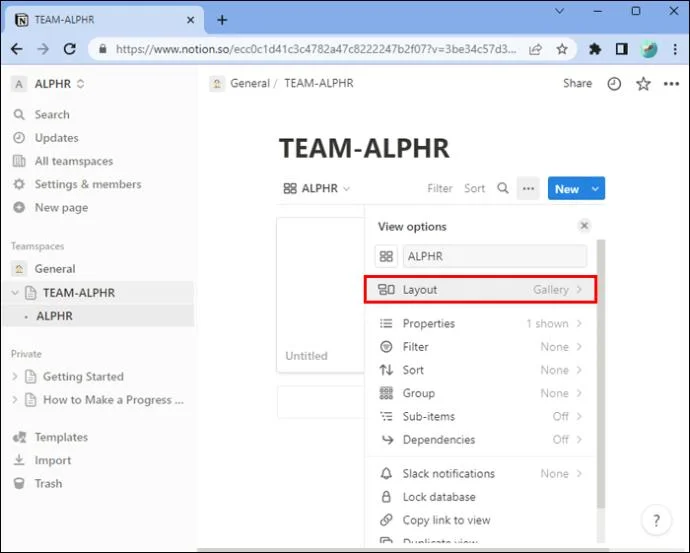Favorite page with star icon near Share
Viewport: 690px width, 553px height.
pyautogui.click(x=643, y=84)
